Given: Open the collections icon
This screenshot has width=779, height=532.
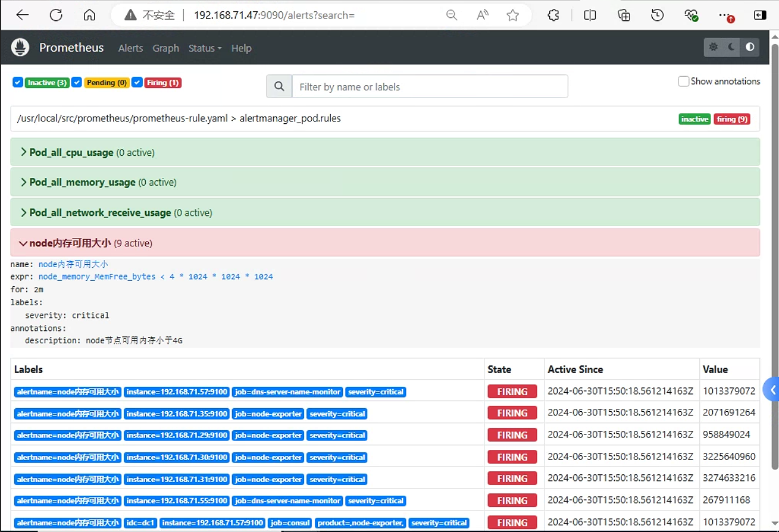Looking at the screenshot, I should 624,15.
